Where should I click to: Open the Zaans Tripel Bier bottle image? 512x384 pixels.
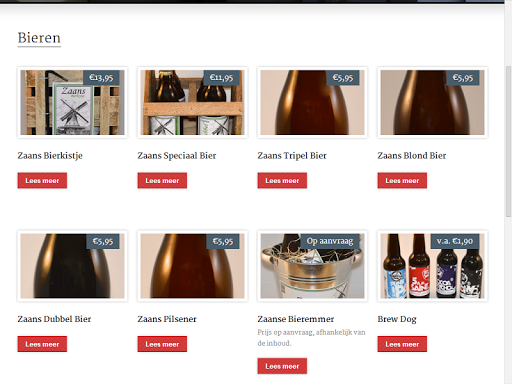[312, 102]
